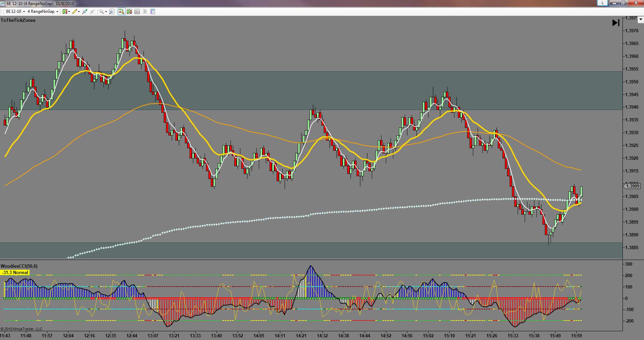The width and height of the screenshot is (644, 340).
Task: Click the 15:59 time axis label
Action: 576,336
